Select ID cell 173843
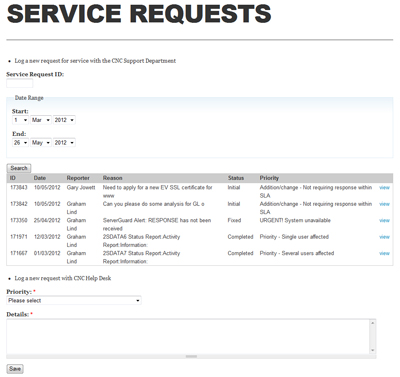The image size is (400, 377). coord(19,188)
